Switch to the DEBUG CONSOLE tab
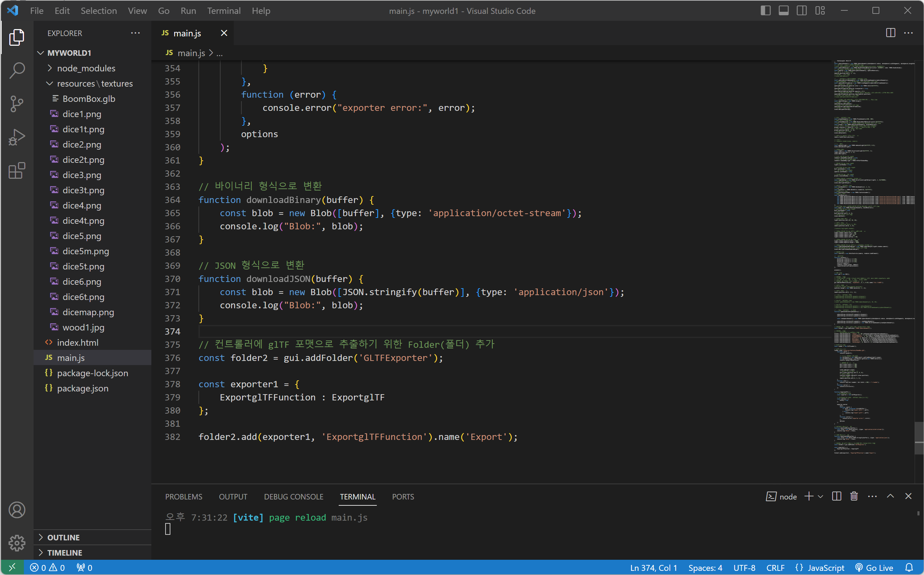This screenshot has height=575, width=924. pyautogui.click(x=294, y=497)
